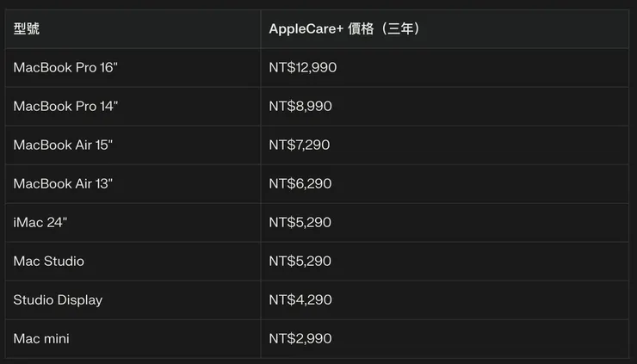Select the Studio Display model cell

coord(58,300)
